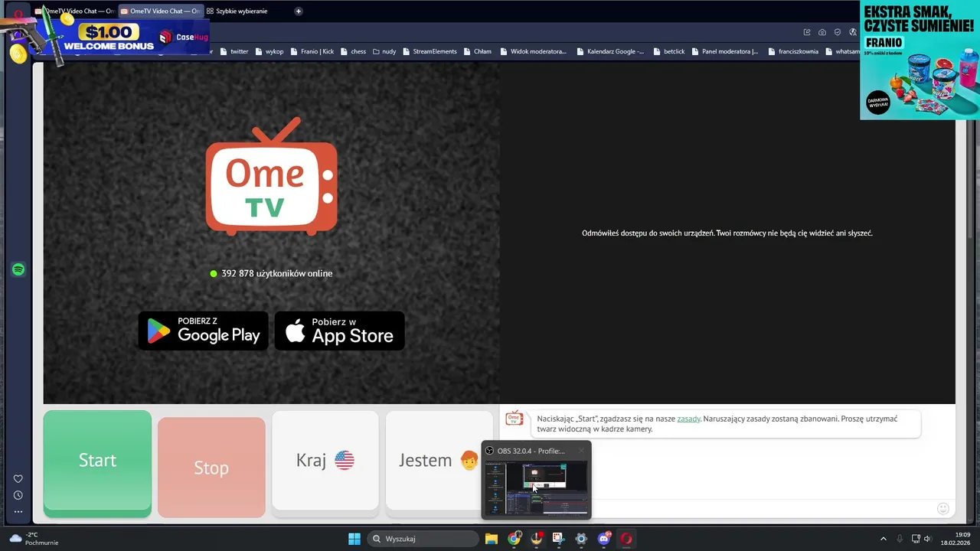Open the Kraj country selector
This screenshot has height=551, width=980.
point(325,460)
